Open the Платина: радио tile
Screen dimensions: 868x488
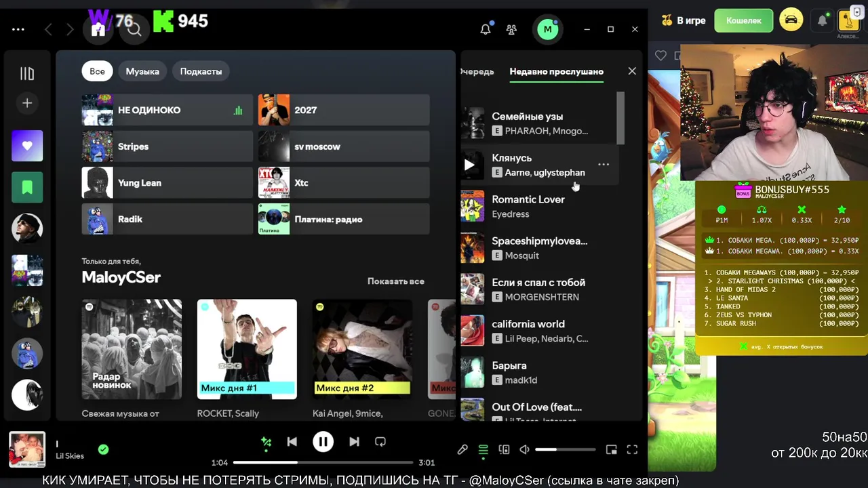tap(344, 219)
